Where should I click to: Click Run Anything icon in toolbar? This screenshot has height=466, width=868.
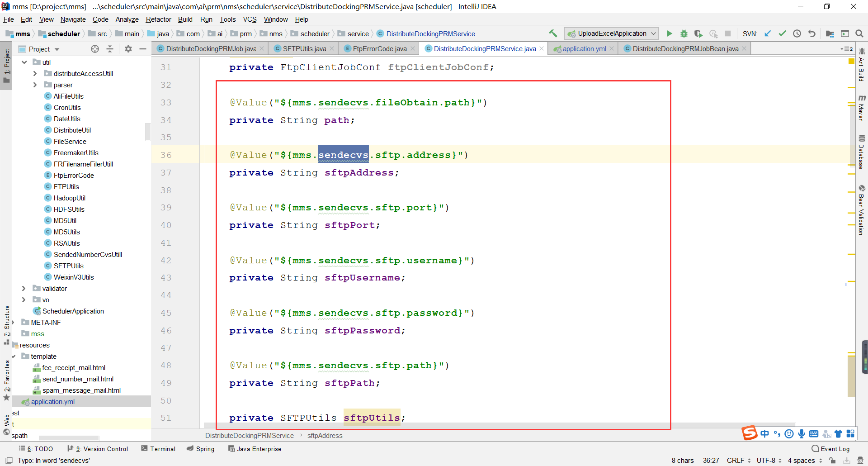(845, 33)
